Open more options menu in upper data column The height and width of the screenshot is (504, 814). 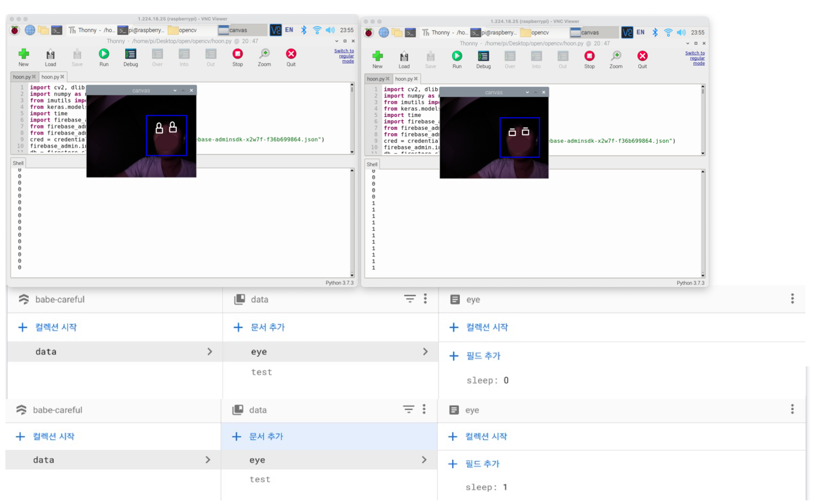coord(425,299)
